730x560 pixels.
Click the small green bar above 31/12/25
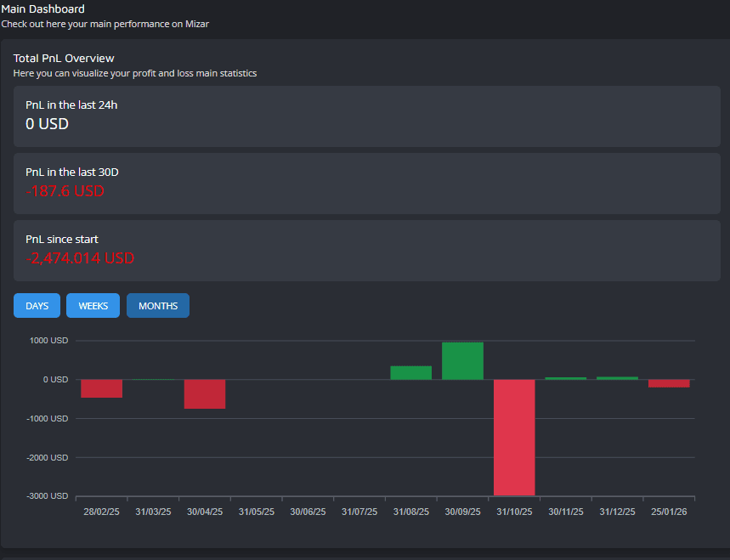click(617, 377)
